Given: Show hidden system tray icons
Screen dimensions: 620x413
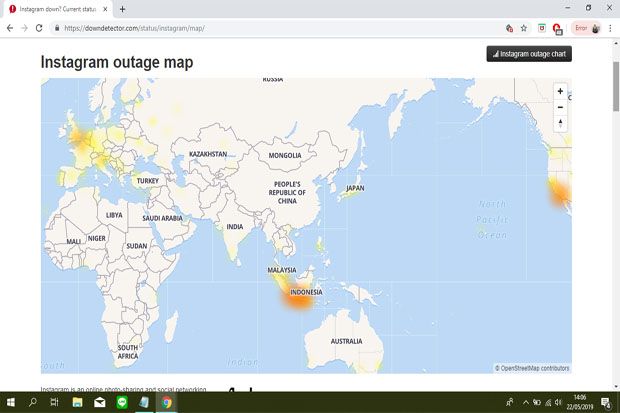Looking at the screenshot, I should coord(525,402).
